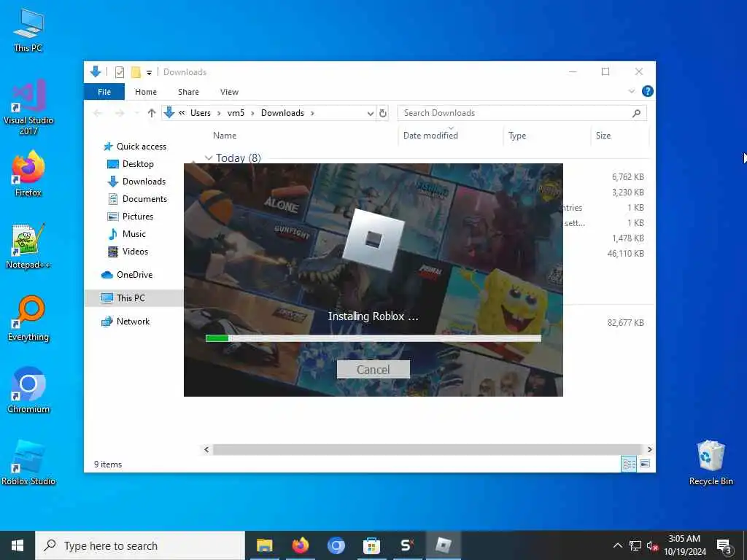Image resolution: width=747 pixels, height=560 pixels.
Task: Click the Search Downloads field
Action: click(522, 113)
